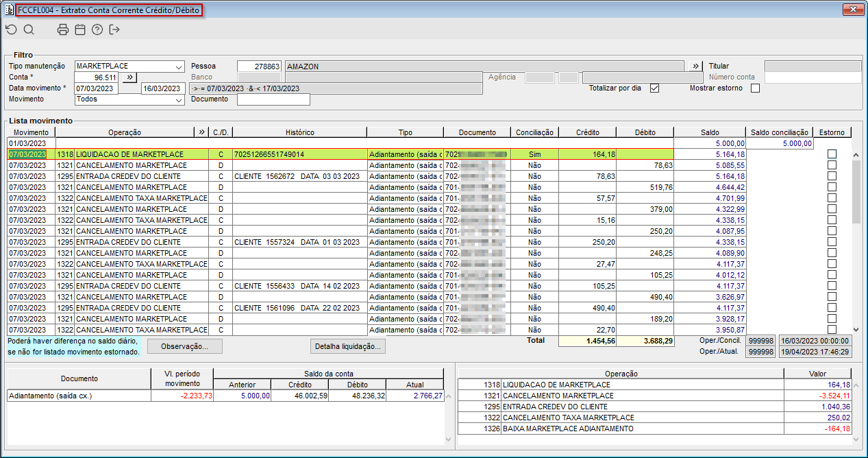This screenshot has width=868, height=458.
Task: Click the magnifier search toolbar icon
Action: tap(29, 29)
